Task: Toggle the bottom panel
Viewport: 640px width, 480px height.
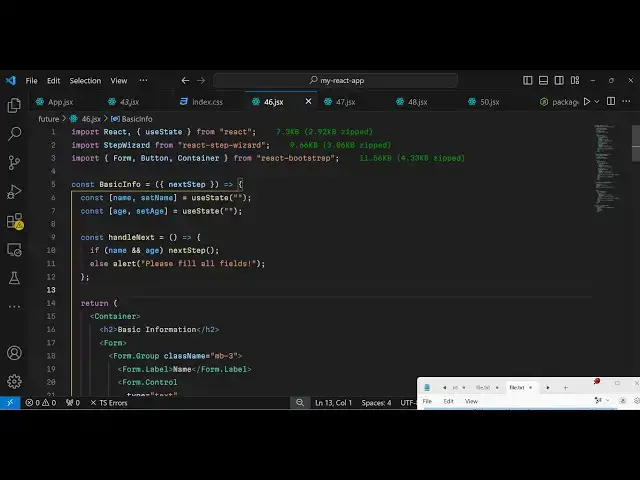Action: pos(543,80)
